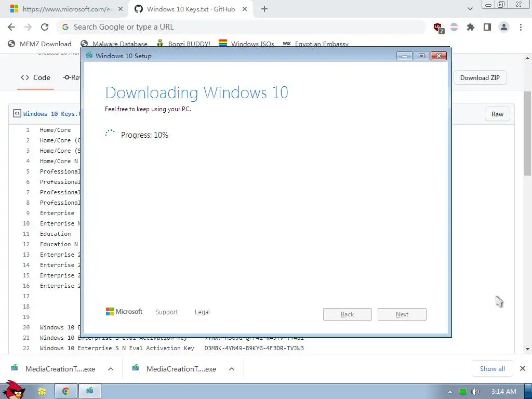The width and height of the screenshot is (532, 399).
Task: Click the vertical page scrollbar thumb
Action: point(528,134)
